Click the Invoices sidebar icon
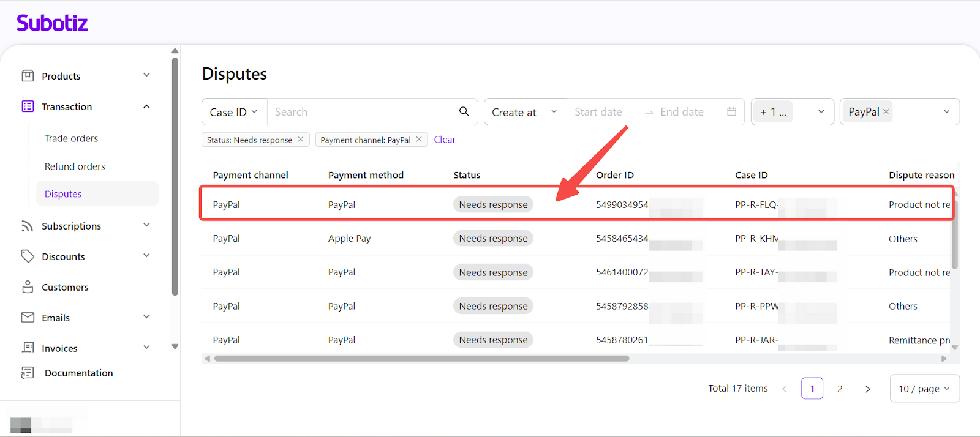980x437 pixels. point(28,348)
